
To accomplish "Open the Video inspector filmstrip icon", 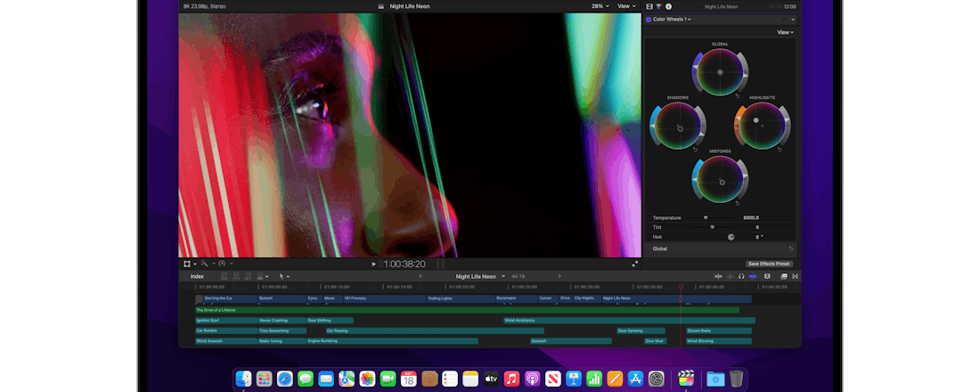I will tap(649, 6).
